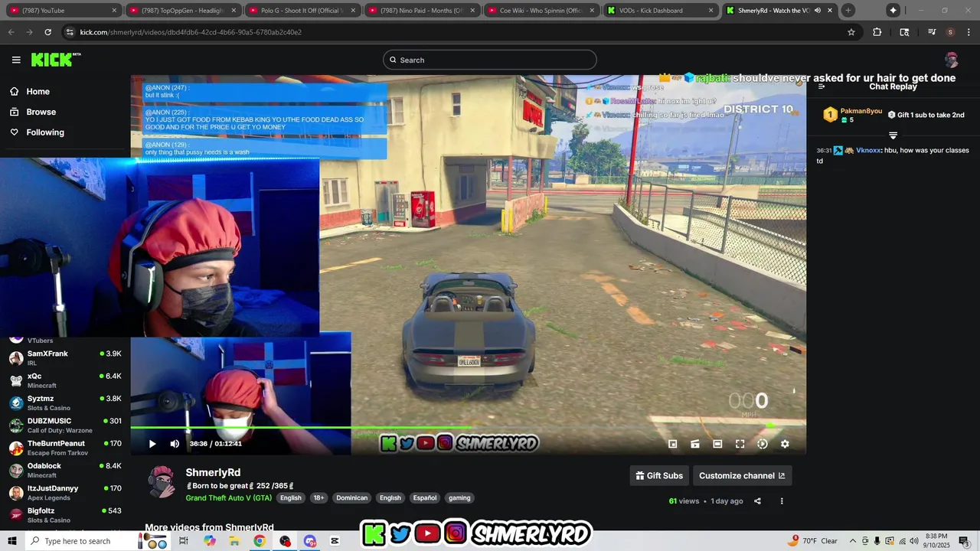This screenshot has height=551, width=980.
Task: Open the Kick hamburger sidebar menu
Action: point(16,60)
